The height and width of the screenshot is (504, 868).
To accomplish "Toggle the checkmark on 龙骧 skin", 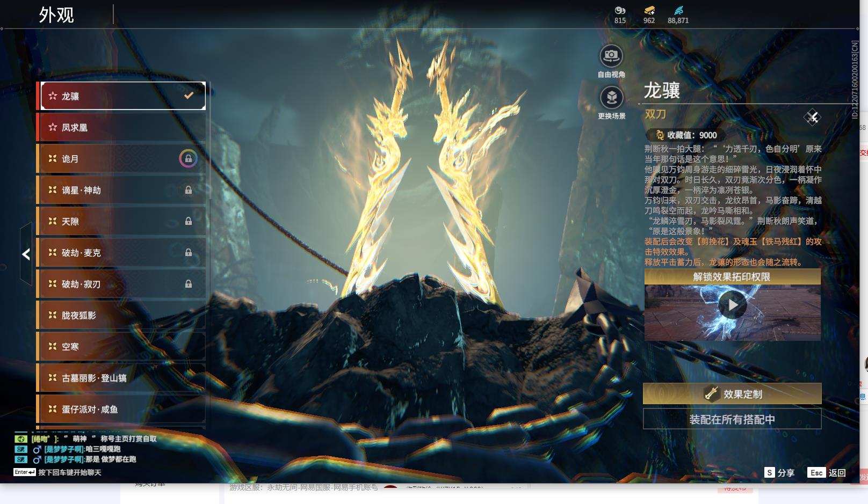I will (189, 96).
